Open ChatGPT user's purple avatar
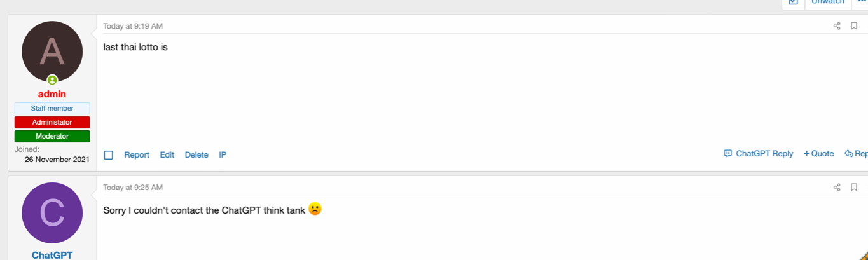The width and height of the screenshot is (868, 260). point(52,213)
